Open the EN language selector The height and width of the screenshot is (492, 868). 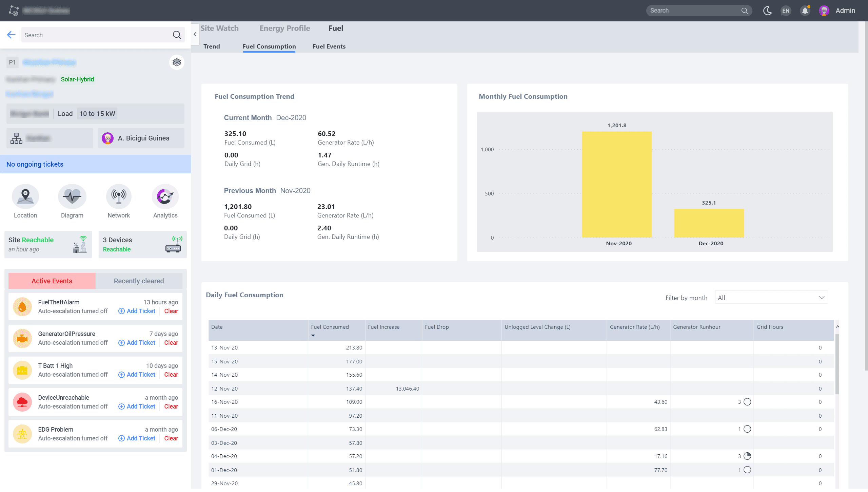(x=786, y=11)
